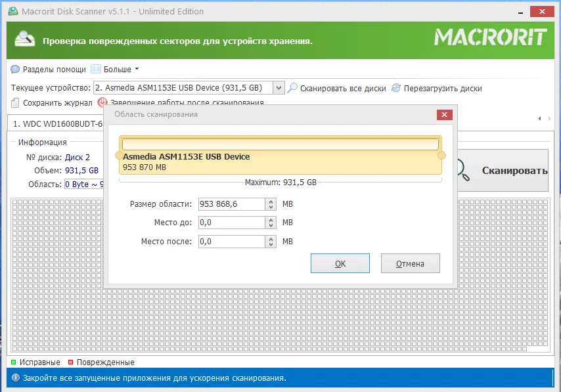Image resolution: width=561 pixels, height=392 pixels.
Task: Click the tab scroll left arrow
Action: click(x=539, y=119)
